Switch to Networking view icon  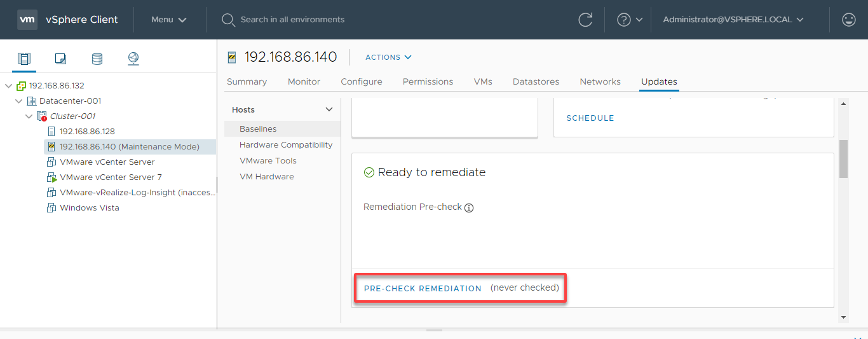[133, 59]
